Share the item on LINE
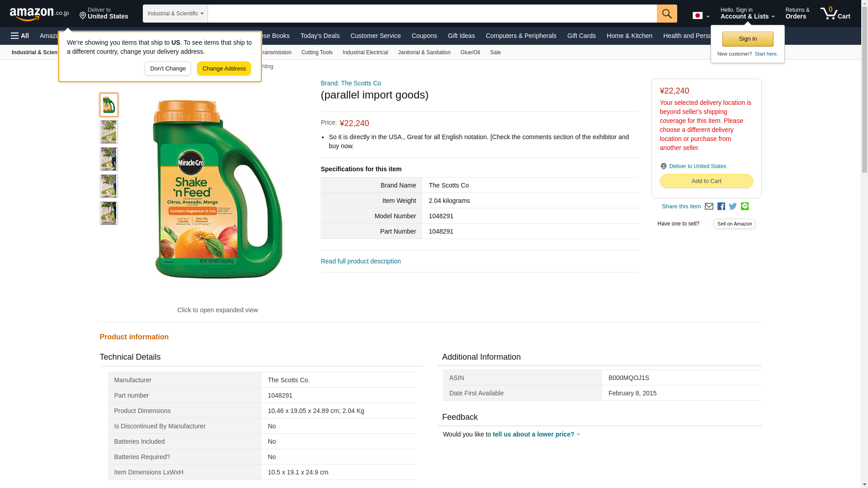868x488 pixels. pyautogui.click(x=745, y=206)
